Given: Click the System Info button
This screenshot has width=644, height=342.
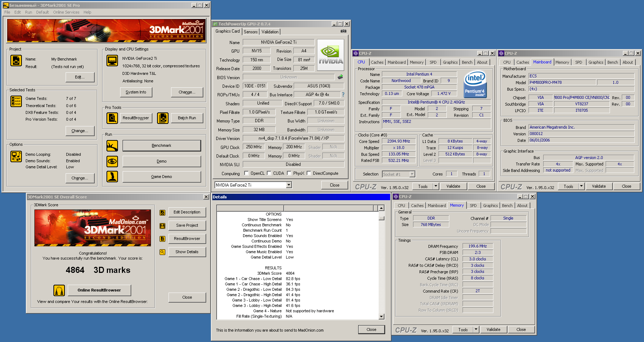Looking at the screenshot, I should [136, 92].
